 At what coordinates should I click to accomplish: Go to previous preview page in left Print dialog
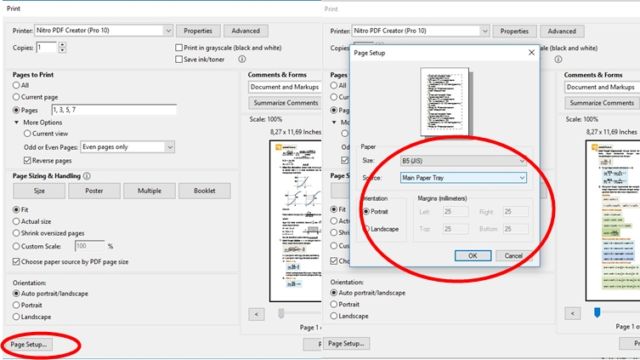tap(256, 314)
